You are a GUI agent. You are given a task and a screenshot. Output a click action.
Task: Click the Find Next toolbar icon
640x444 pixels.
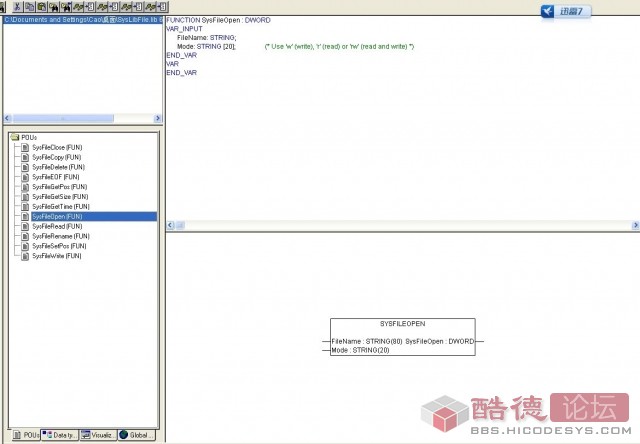click(x=65, y=6)
